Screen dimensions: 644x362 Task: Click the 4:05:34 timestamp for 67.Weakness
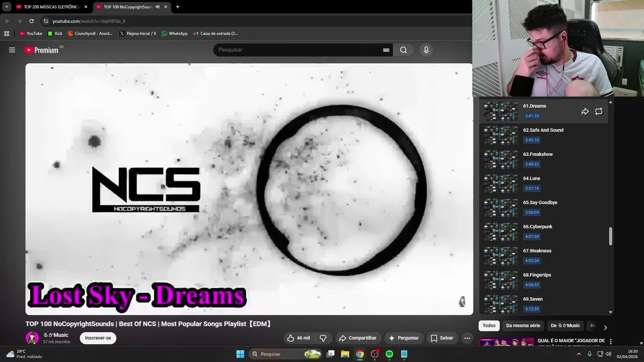(x=532, y=261)
